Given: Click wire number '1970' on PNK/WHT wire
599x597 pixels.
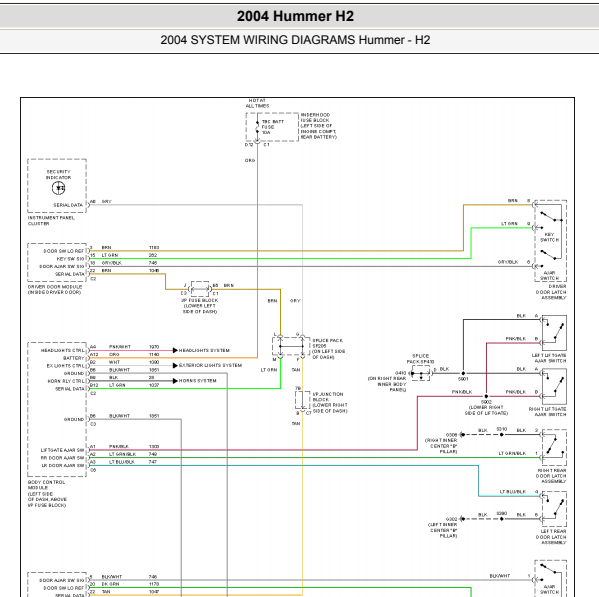Looking at the screenshot, I should (x=154, y=347).
